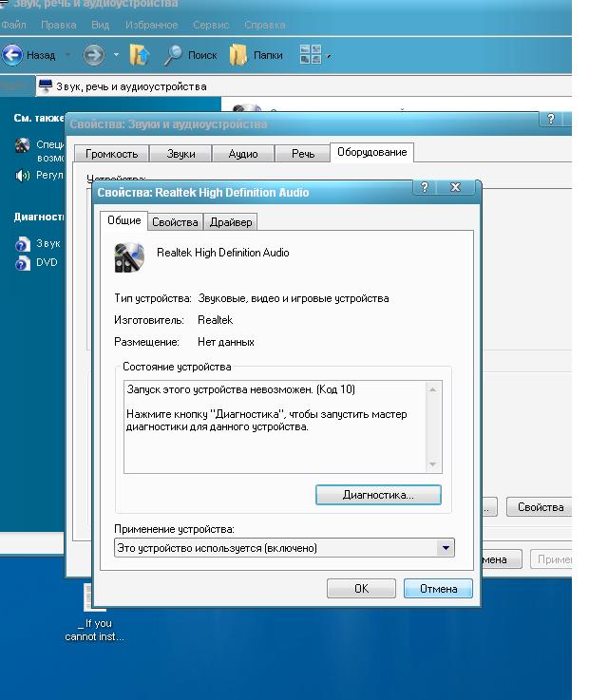Switch to the Громкость tab

pyautogui.click(x=111, y=154)
